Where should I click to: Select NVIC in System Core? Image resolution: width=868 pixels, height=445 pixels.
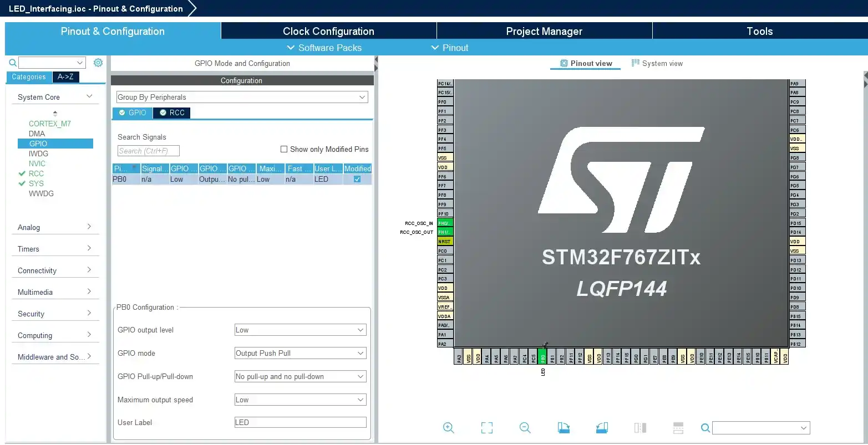click(x=37, y=163)
